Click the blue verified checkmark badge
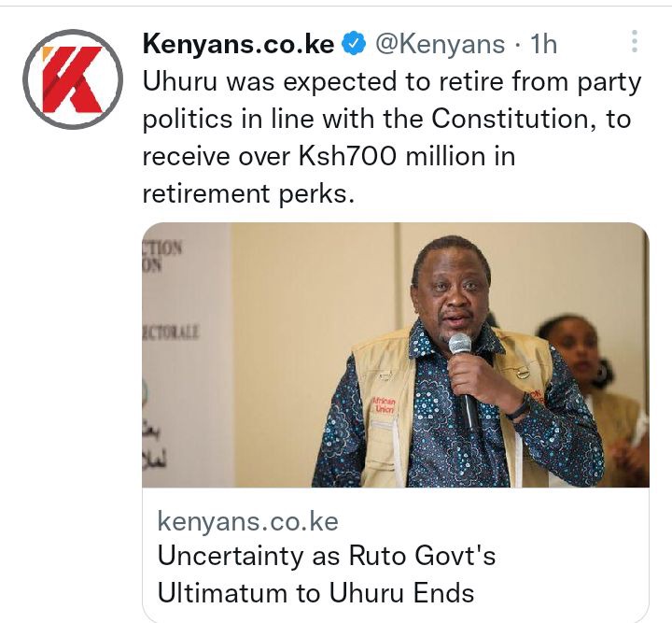This screenshot has height=623, width=672. pyautogui.click(x=353, y=43)
